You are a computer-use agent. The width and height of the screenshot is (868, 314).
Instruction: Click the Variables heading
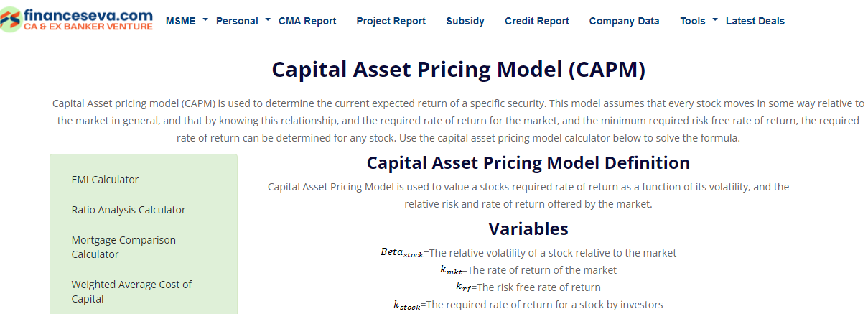click(x=528, y=228)
